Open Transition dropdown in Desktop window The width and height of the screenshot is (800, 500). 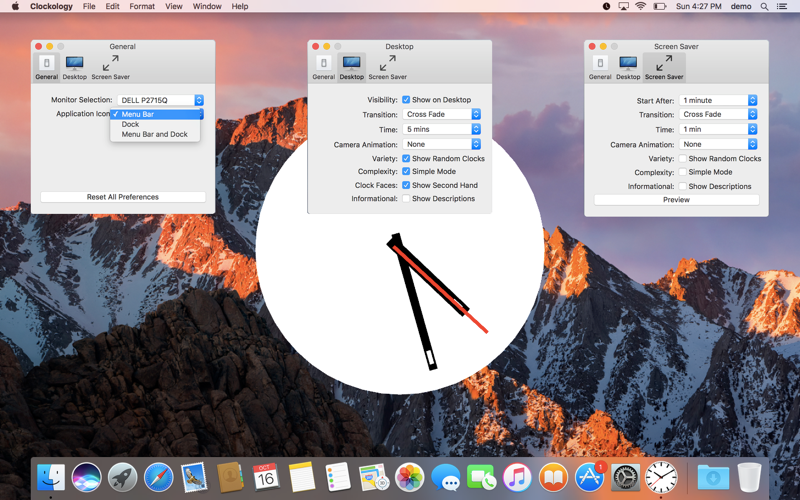tap(441, 114)
